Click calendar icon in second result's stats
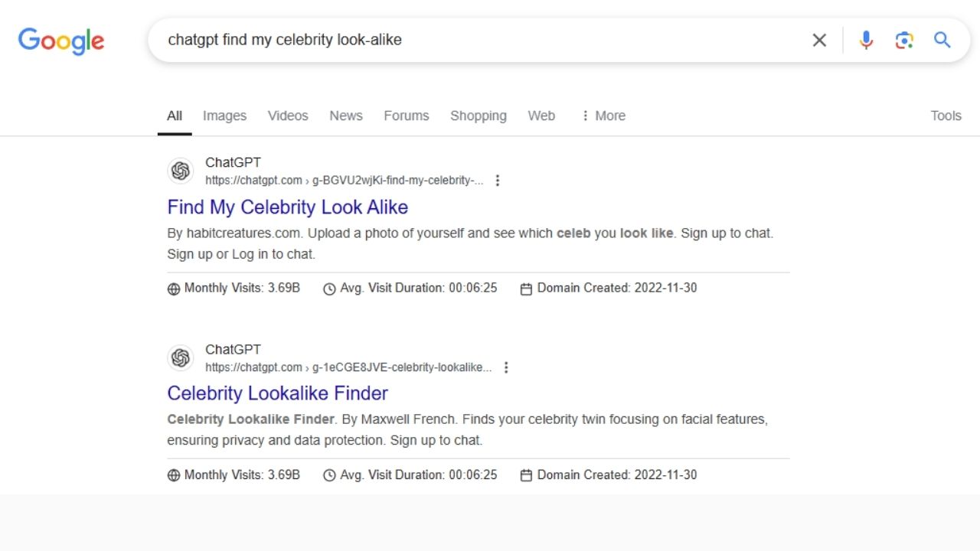 [x=526, y=475]
